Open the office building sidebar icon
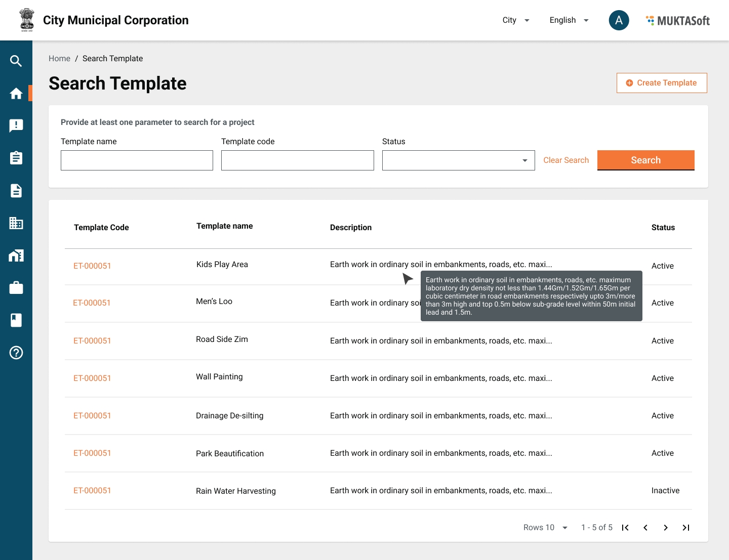729x560 pixels. pos(16,223)
